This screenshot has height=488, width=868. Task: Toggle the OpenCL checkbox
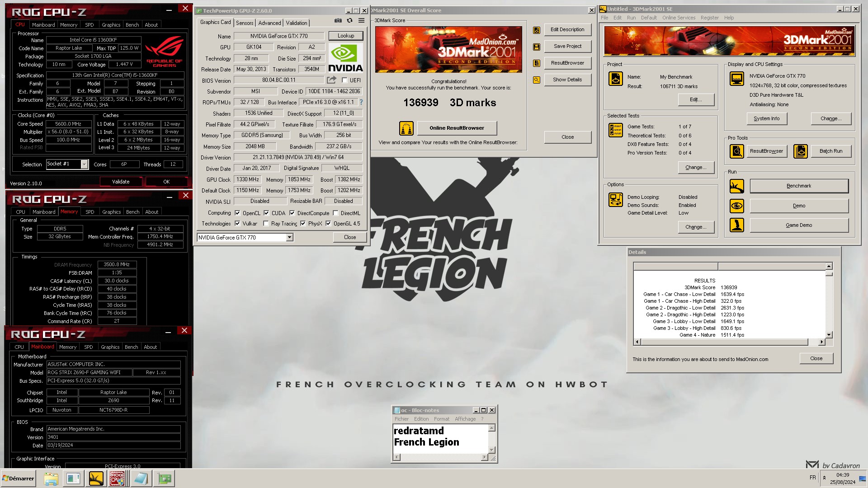[237, 213]
